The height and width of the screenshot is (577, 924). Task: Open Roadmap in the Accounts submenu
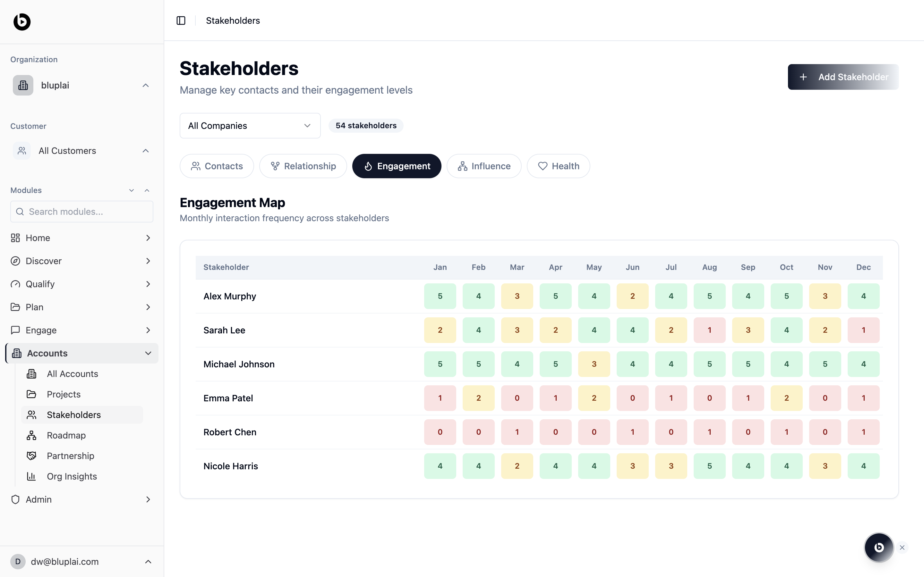coord(66,435)
